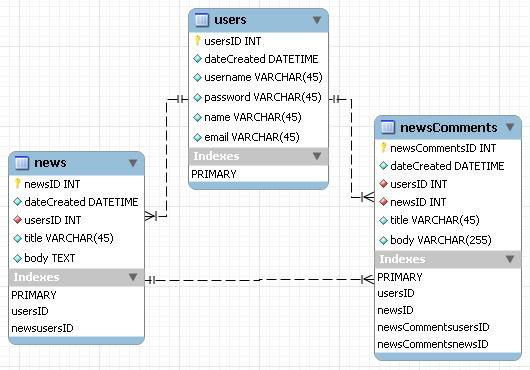Select the newsCommentsnewsID index entry
The height and width of the screenshot is (370, 530).
433,344
